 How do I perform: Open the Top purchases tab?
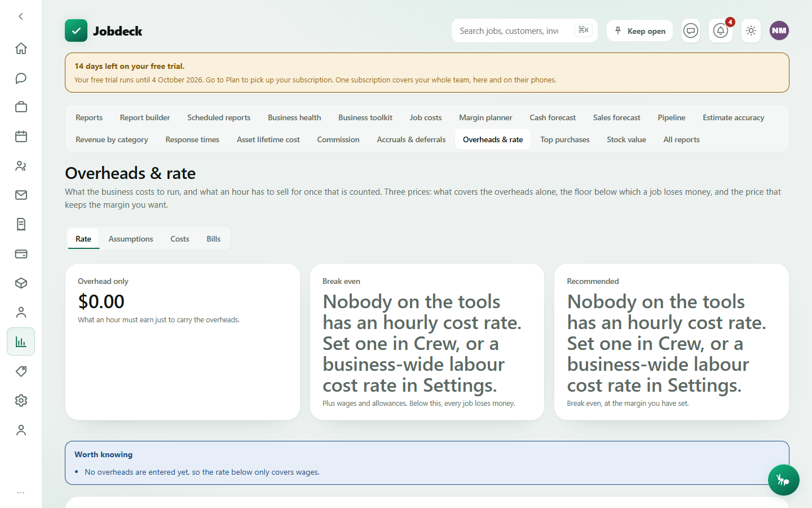tap(565, 139)
